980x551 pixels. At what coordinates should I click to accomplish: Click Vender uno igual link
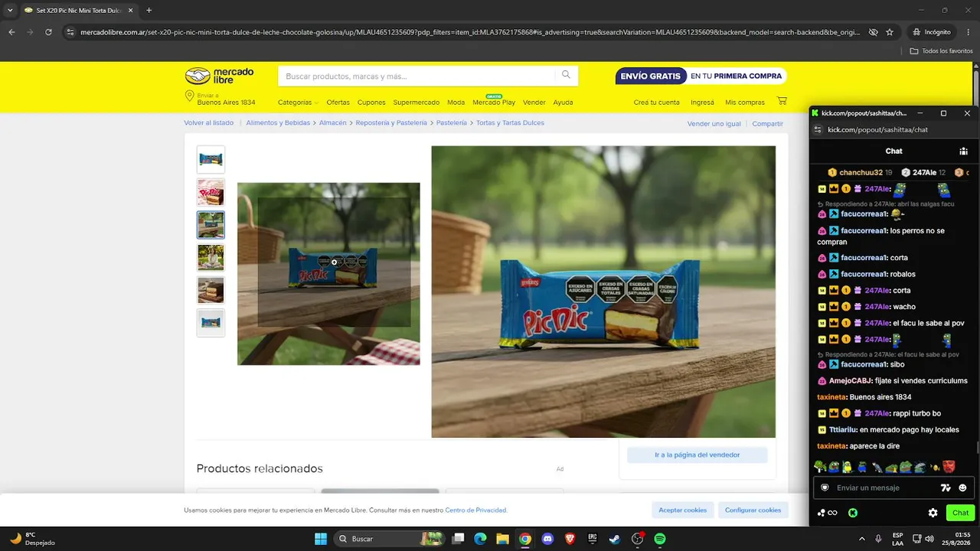coord(714,124)
